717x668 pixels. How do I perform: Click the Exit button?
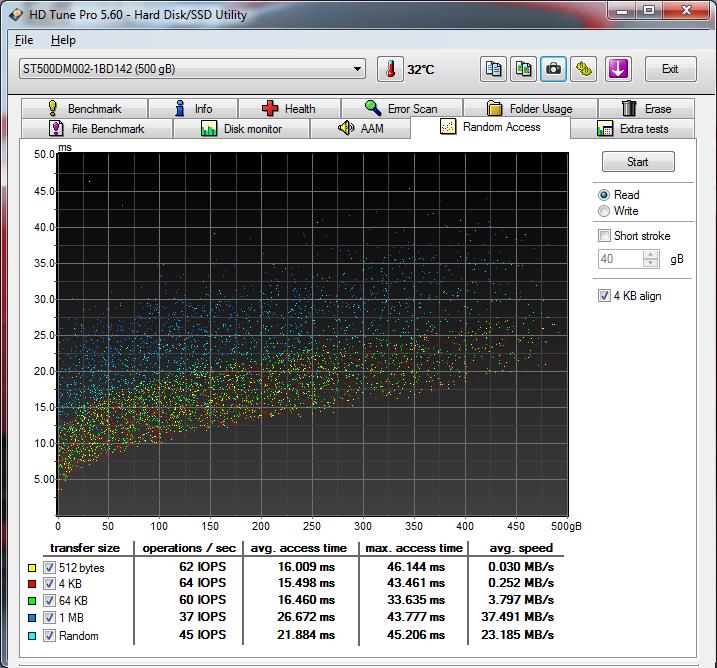[x=670, y=69]
